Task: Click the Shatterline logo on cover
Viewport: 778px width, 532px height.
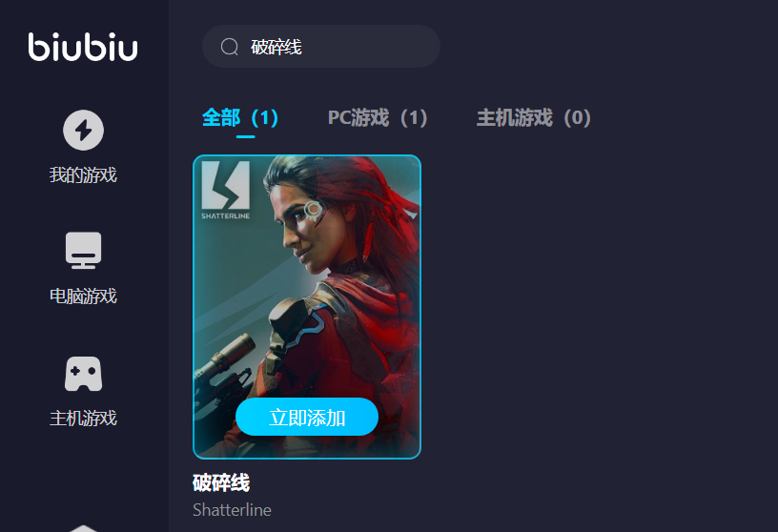Action: pos(226,190)
